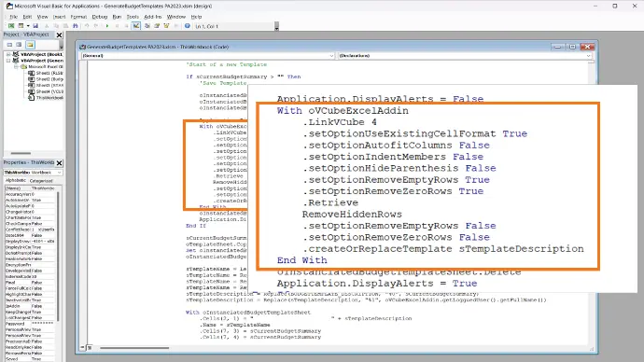Viewport: 644px width, 362px height.
Task: Close the Project - VBAProject panel
Action: click(59, 35)
